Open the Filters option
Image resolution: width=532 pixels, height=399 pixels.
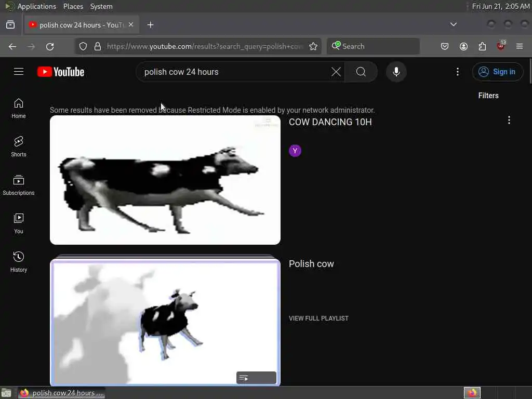click(488, 96)
